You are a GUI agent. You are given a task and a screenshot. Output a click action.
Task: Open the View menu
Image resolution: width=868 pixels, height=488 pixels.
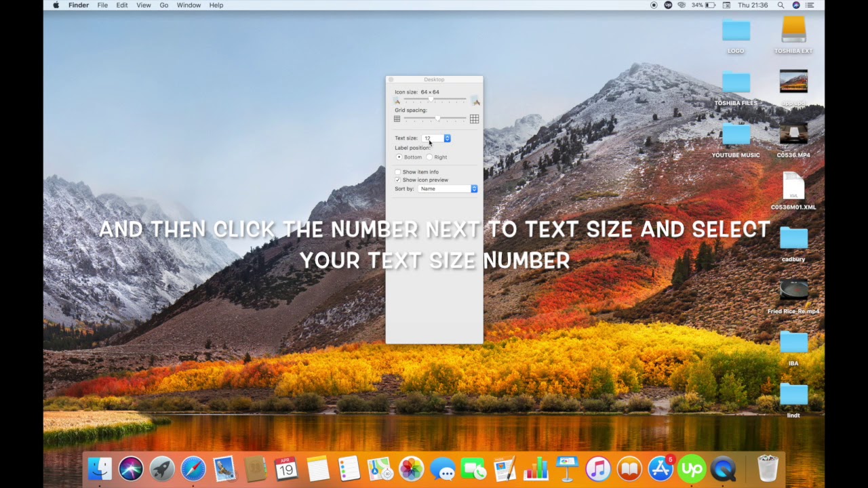pos(144,5)
